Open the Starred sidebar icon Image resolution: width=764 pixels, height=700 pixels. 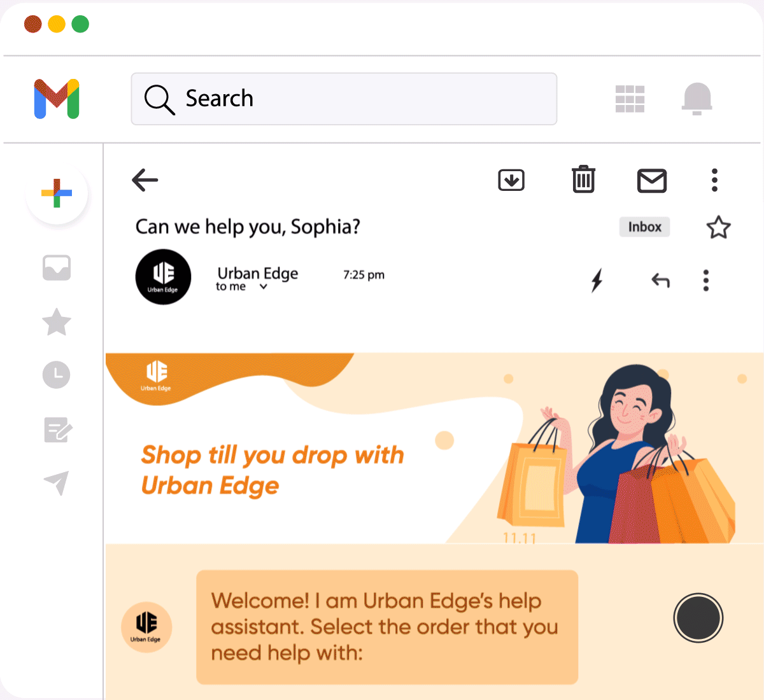[57, 322]
